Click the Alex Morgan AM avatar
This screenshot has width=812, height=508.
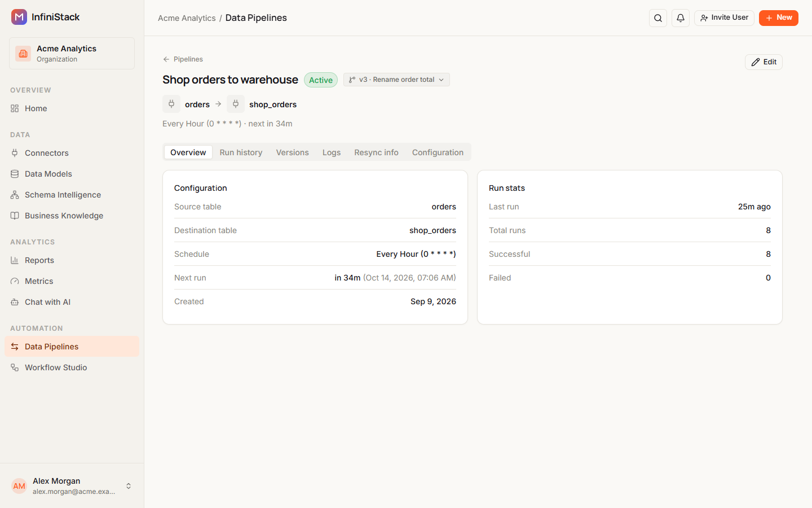(19, 486)
